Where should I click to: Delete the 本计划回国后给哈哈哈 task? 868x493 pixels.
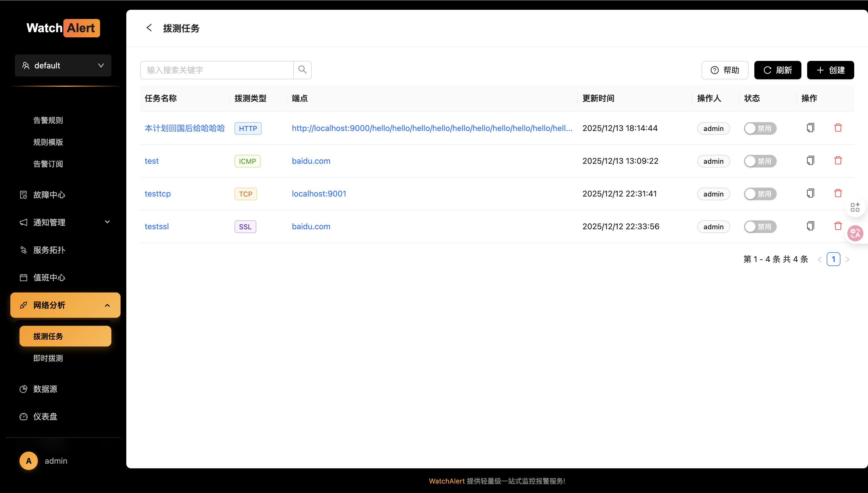click(x=838, y=128)
